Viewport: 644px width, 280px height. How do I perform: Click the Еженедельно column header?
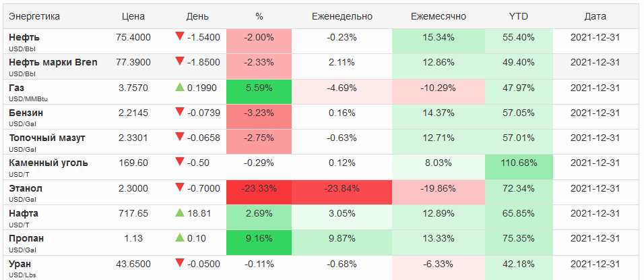[x=343, y=16]
